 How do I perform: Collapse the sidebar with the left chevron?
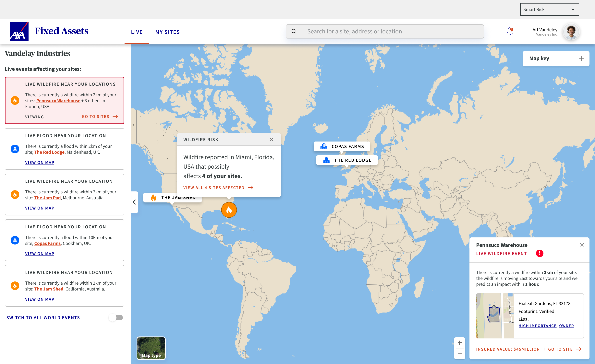(x=135, y=202)
